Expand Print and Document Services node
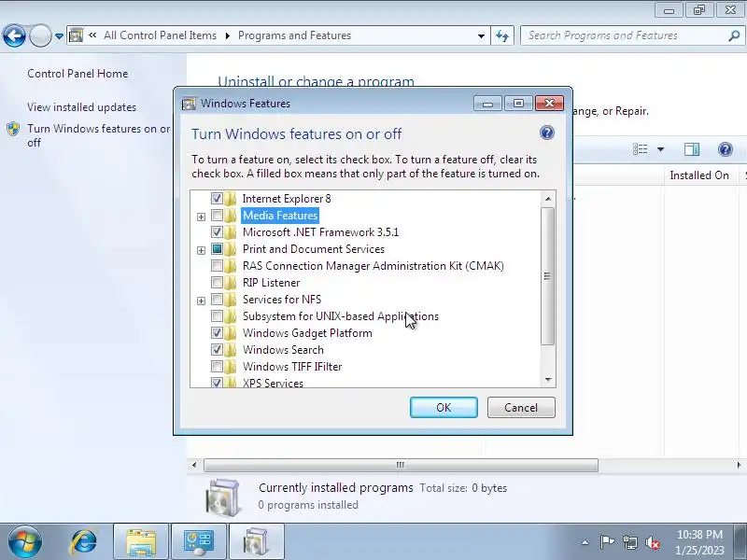Viewport: 747px width, 560px height. click(201, 250)
